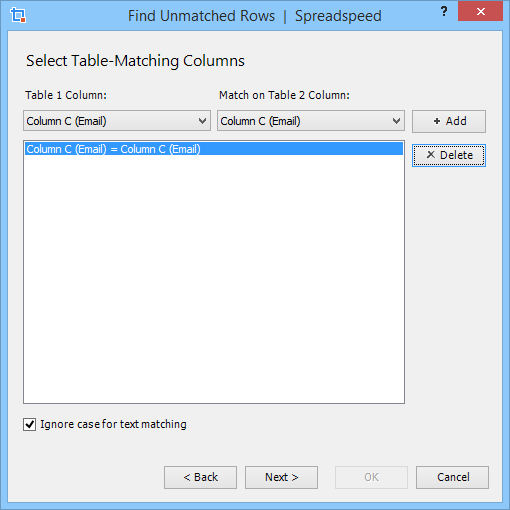This screenshot has height=510, width=510.
Task: Cancel the dialog
Action: click(x=453, y=477)
